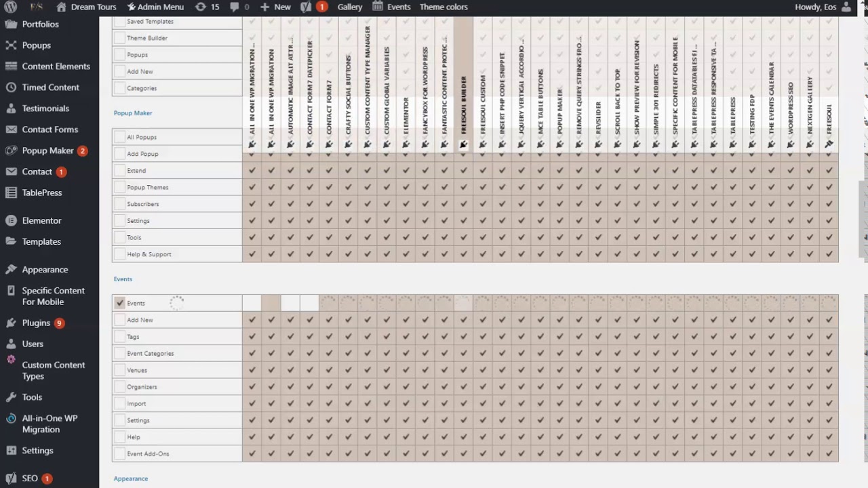The width and height of the screenshot is (868, 488).
Task: Click the Crafty Social Buttons plug icon
Action: pyautogui.click(x=348, y=144)
